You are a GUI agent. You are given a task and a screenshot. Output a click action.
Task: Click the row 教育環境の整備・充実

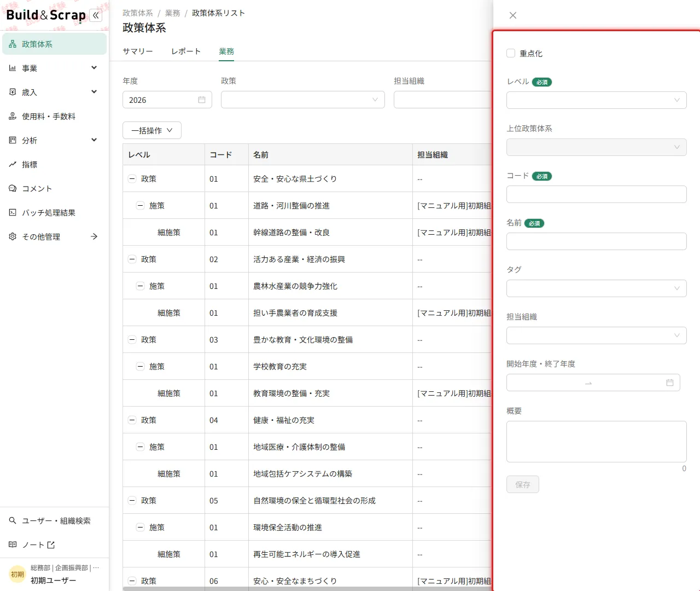tap(307, 393)
